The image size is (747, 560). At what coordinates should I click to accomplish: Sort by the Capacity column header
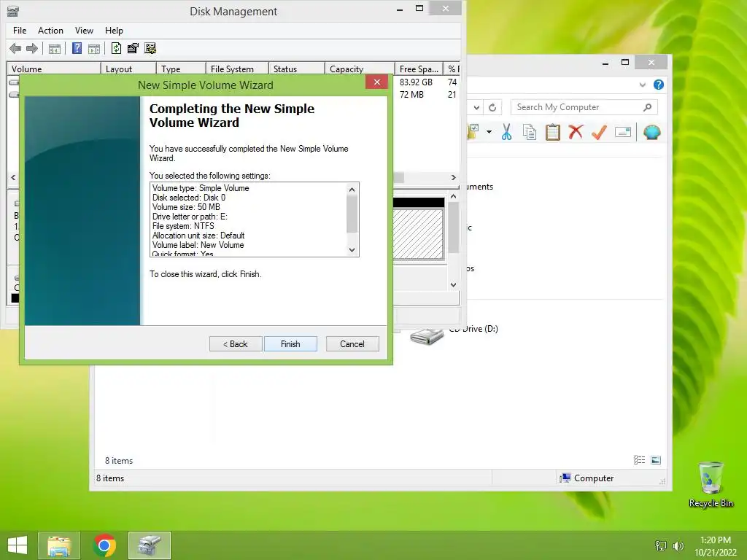point(360,69)
